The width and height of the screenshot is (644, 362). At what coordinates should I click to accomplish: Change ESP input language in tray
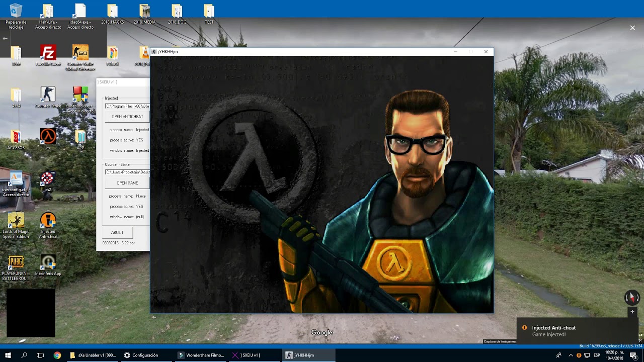(597, 355)
